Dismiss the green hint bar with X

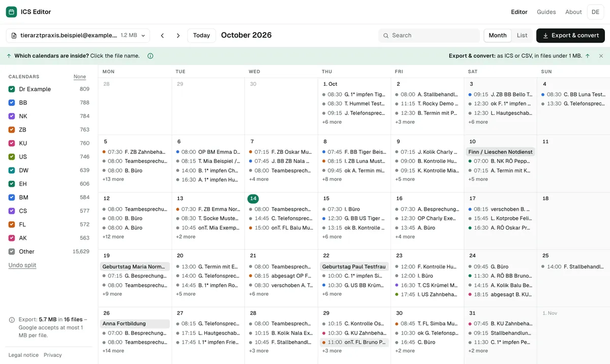coord(601,56)
